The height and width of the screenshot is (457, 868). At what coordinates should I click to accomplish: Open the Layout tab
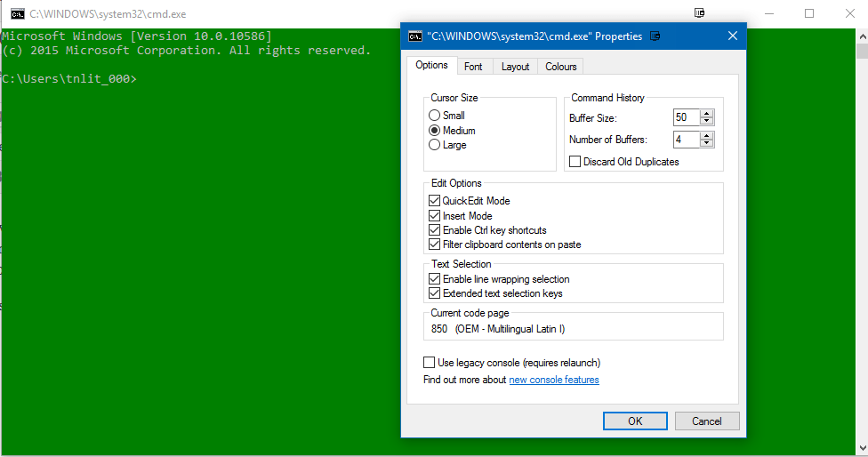tap(516, 67)
